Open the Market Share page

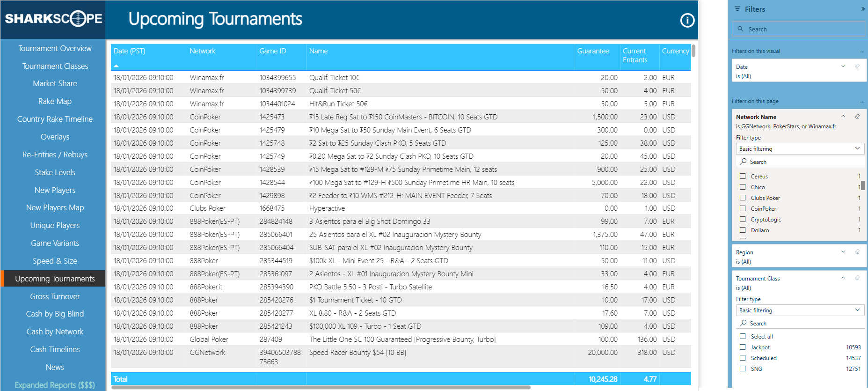[x=55, y=83]
